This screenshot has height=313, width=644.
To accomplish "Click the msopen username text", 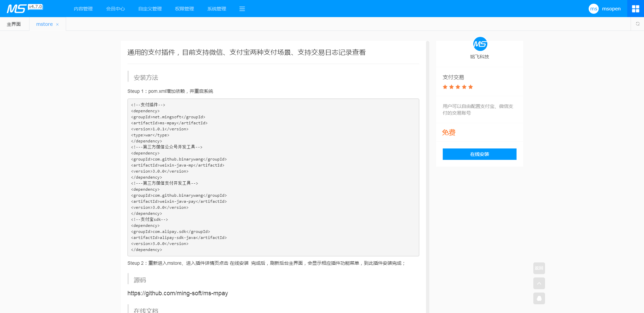I will pos(612,9).
